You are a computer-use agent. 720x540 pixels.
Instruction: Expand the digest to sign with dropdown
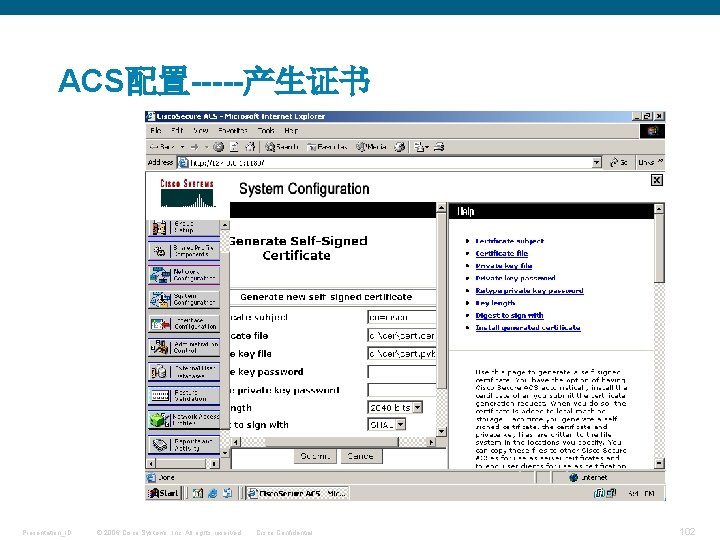point(401,424)
